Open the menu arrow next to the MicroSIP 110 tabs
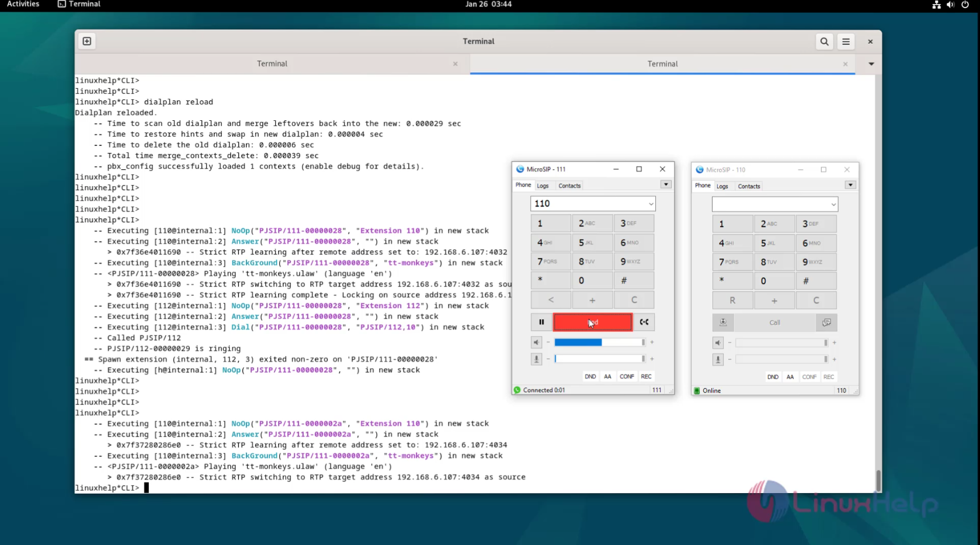980x545 pixels. click(850, 186)
